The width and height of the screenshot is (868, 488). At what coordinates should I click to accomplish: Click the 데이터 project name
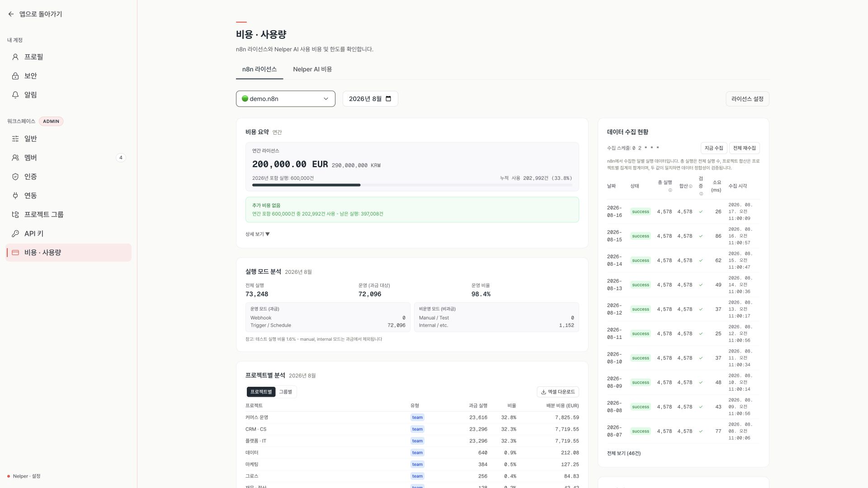tap(252, 453)
